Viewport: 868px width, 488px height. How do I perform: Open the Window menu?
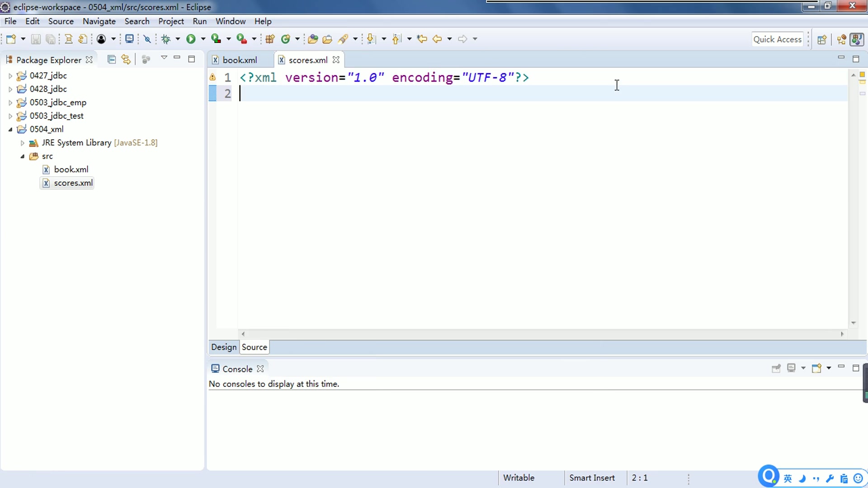231,21
